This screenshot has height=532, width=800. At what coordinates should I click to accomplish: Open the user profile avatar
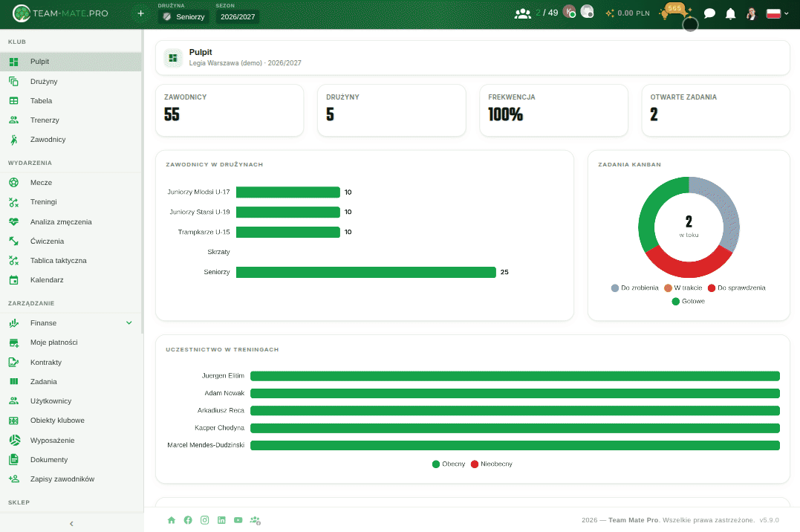(752, 13)
